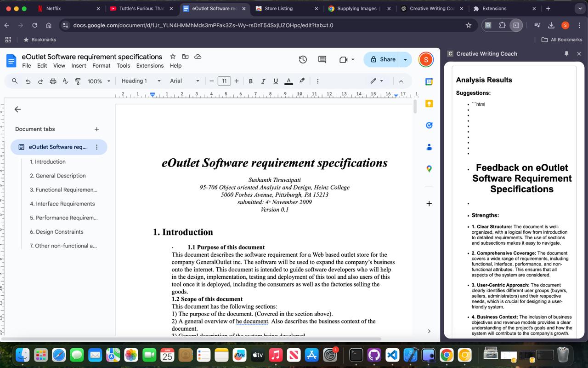Click the undo arrow icon

pyautogui.click(x=28, y=81)
